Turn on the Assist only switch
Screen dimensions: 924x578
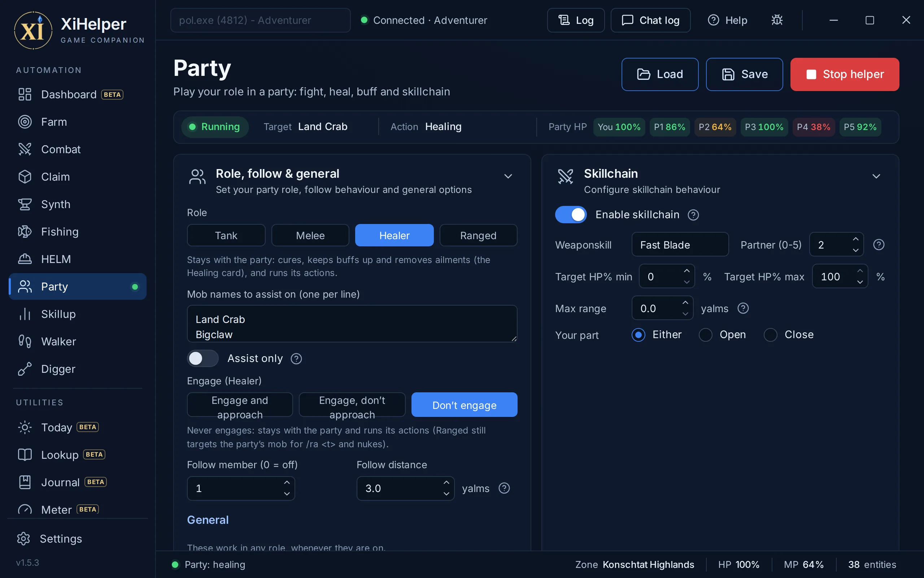pyautogui.click(x=203, y=359)
